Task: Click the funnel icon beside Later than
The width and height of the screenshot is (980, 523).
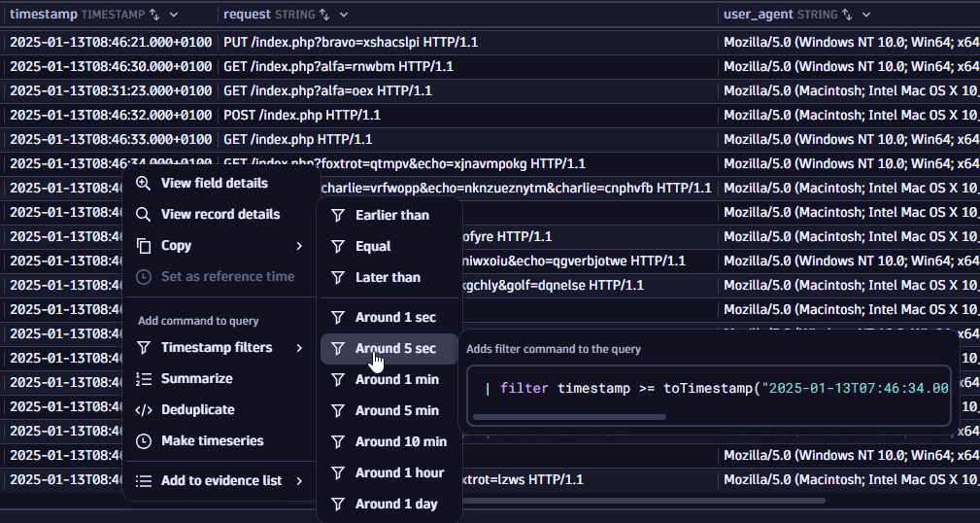Action: [337, 278]
